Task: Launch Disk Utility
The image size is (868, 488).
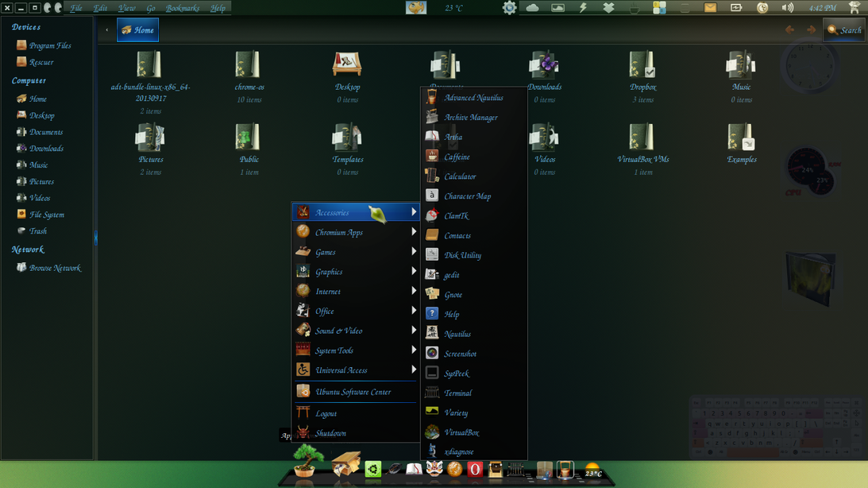Action: [474, 255]
